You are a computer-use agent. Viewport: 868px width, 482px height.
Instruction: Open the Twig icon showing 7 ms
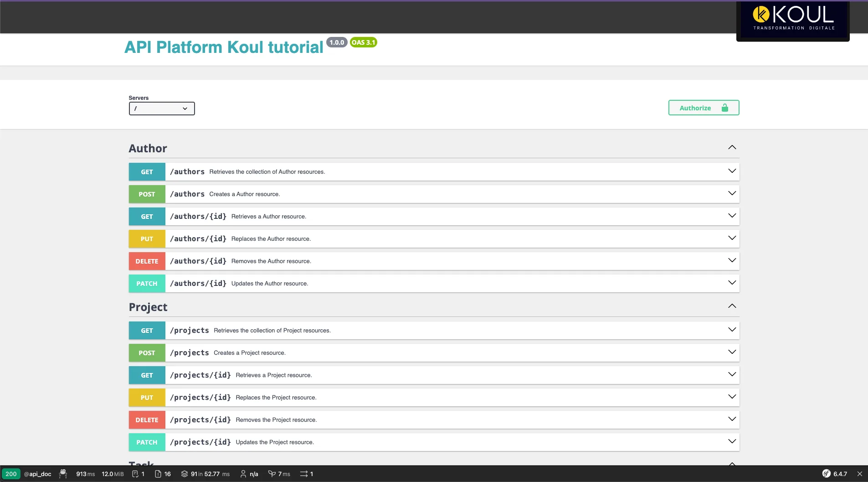click(x=279, y=474)
